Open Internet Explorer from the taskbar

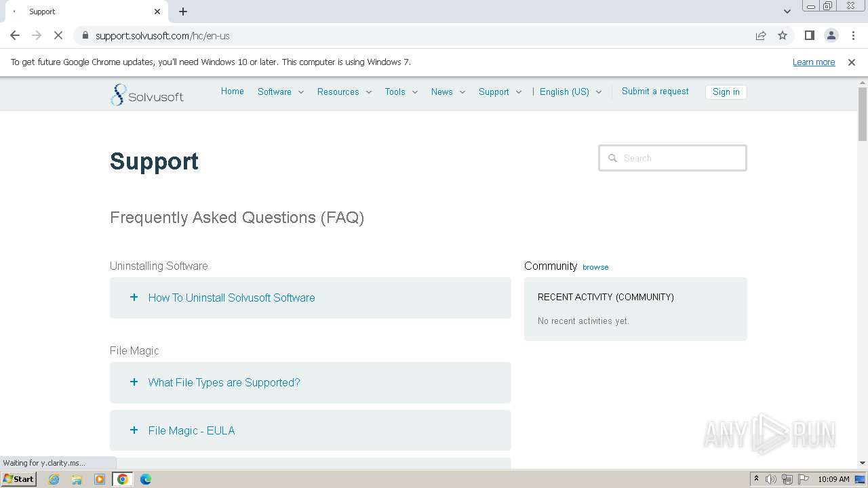click(54, 479)
